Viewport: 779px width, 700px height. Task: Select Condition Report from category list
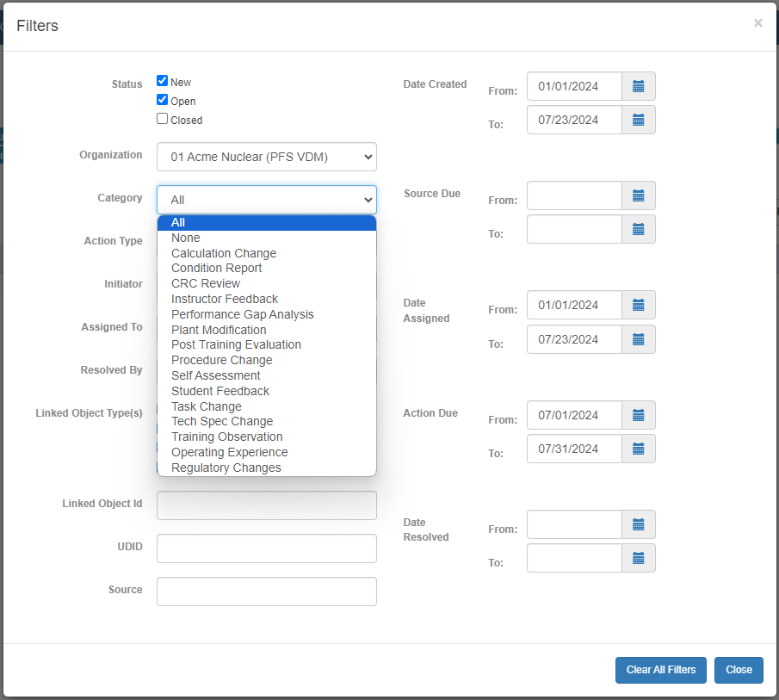(216, 268)
